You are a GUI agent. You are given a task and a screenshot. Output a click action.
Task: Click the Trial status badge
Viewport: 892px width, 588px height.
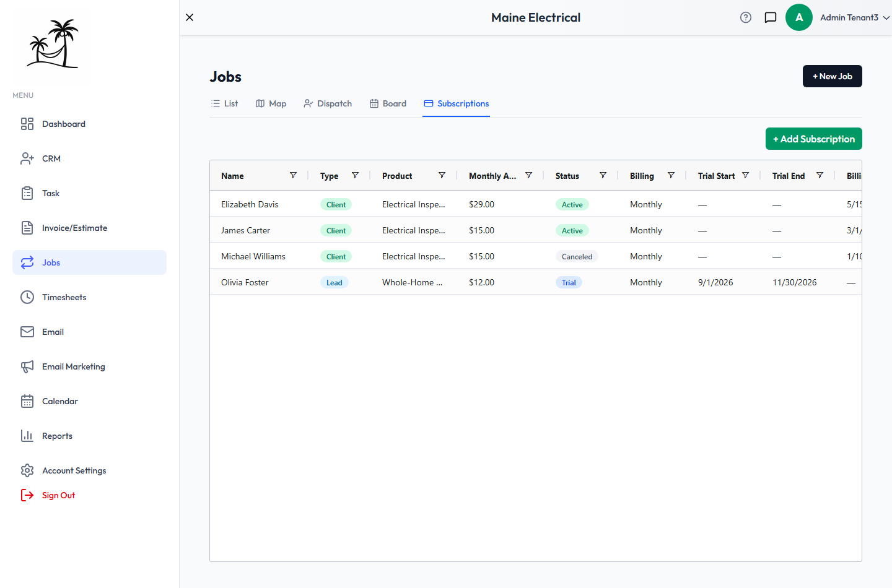click(x=569, y=283)
